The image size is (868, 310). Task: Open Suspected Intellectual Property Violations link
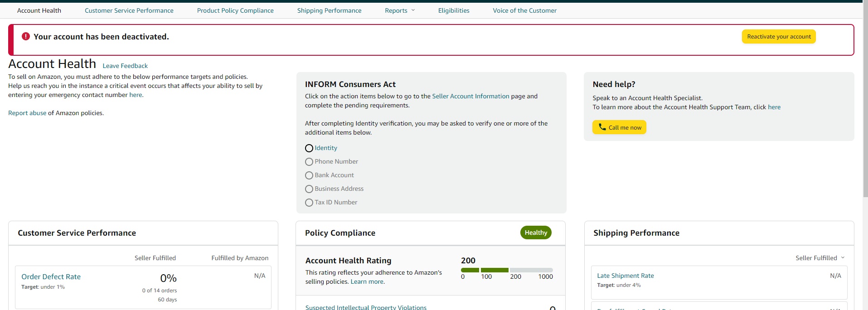tap(366, 307)
